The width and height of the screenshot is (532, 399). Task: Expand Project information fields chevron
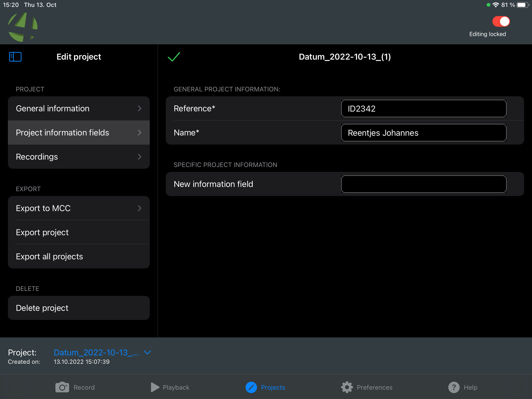click(140, 133)
